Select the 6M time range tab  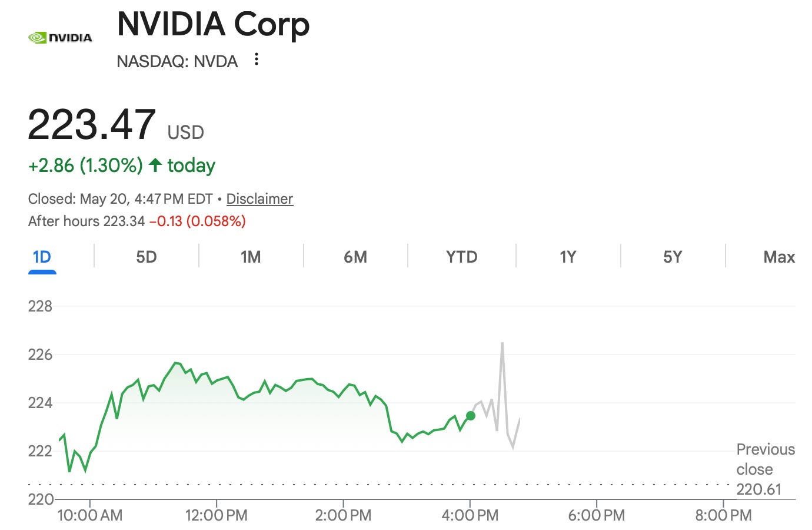pyautogui.click(x=355, y=257)
